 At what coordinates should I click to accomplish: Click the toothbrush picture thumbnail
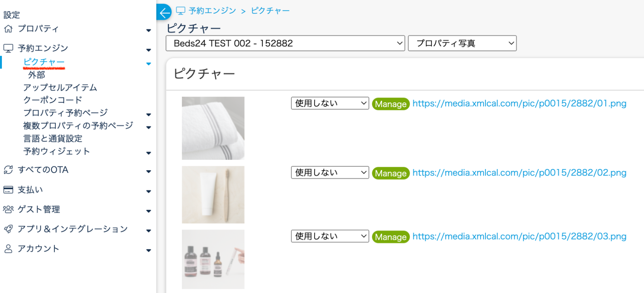click(213, 195)
